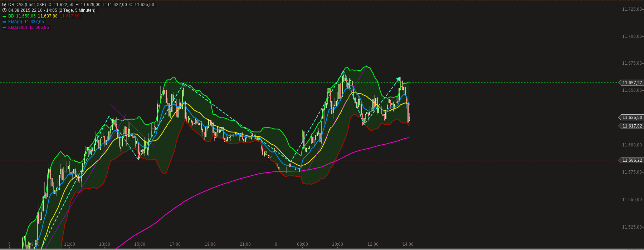The height and width of the screenshot is (250, 644).
Task: Click the 11.525,00 price axis label
Action: (x=632, y=227)
